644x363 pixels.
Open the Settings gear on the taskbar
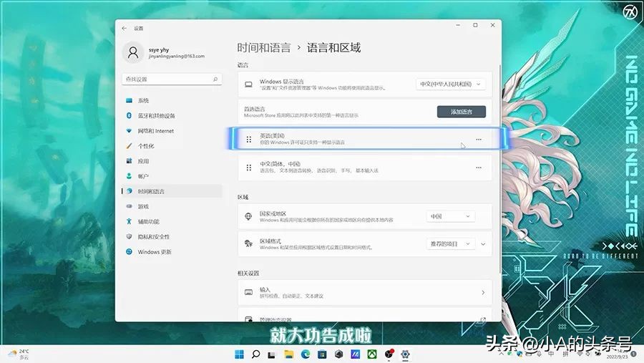tap(406, 354)
